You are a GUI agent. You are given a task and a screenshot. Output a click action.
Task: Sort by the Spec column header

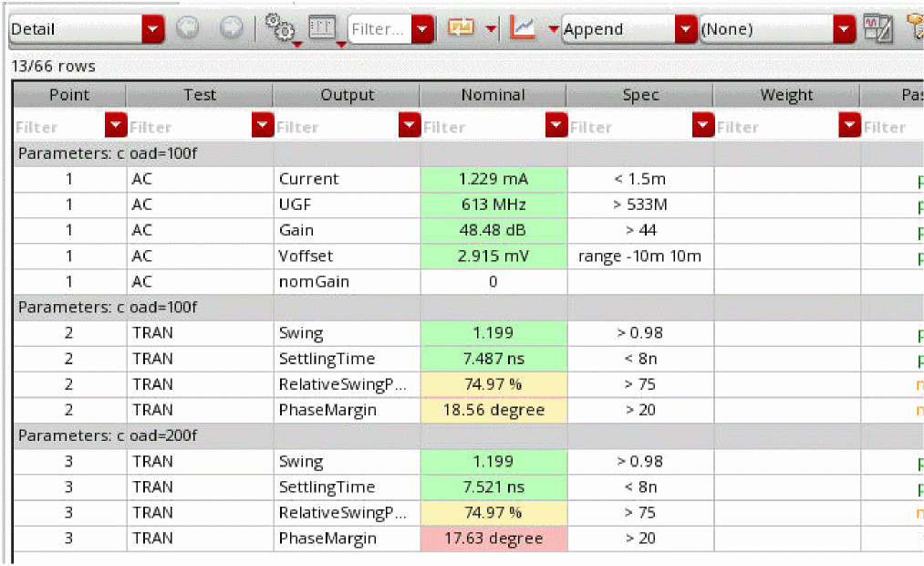[639, 95]
